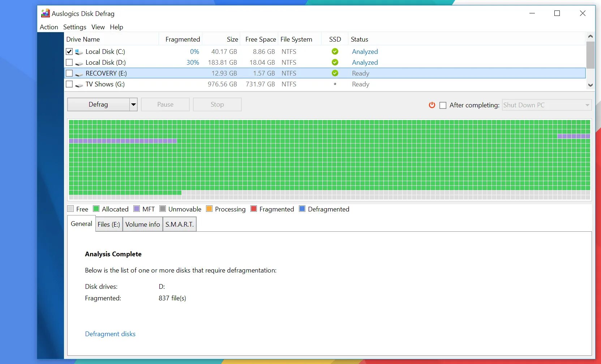Click the Analyzed status for Local Disk (D:)
This screenshot has height=364, width=601.
click(x=365, y=63)
